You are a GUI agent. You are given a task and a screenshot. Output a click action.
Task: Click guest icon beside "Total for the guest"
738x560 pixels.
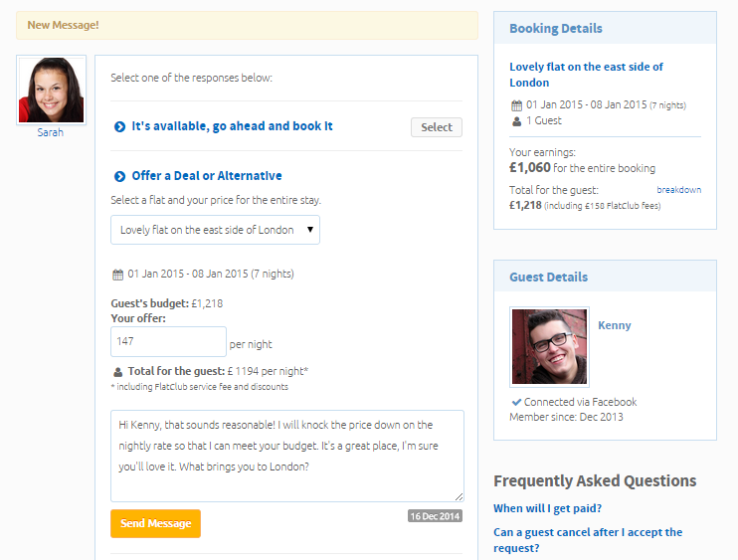[118, 372]
